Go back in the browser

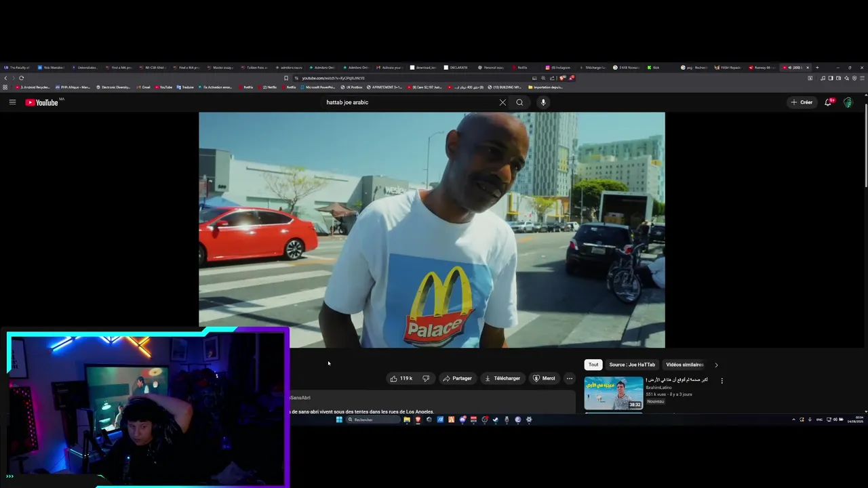click(5, 78)
